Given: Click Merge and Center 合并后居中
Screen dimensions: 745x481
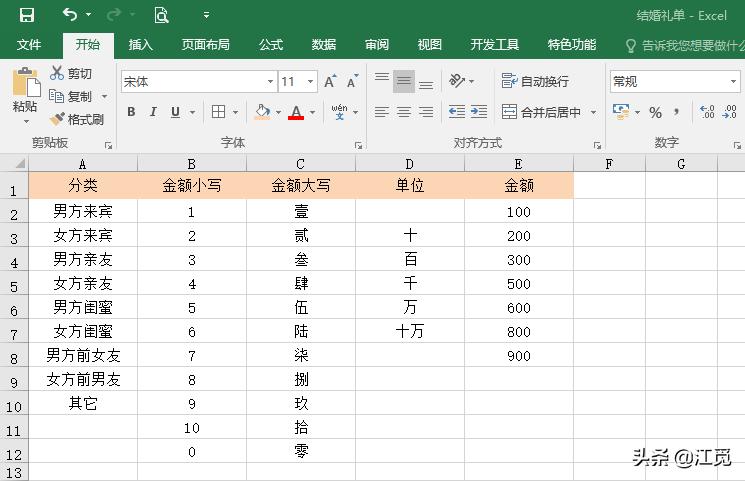Looking at the screenshot, I should (x=541, y=112).
